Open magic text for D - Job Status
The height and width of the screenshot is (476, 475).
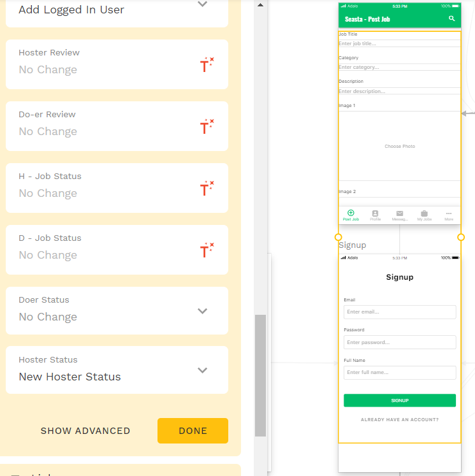pos(207,250)
